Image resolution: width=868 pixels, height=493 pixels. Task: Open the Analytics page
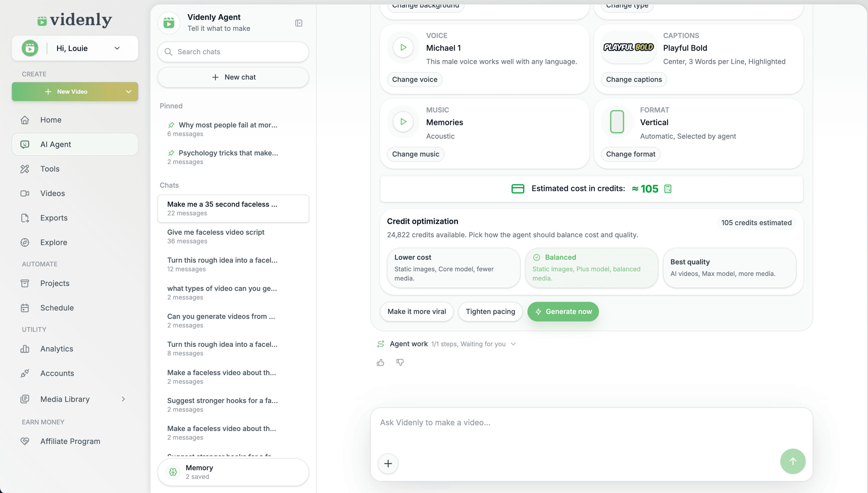(75, 349)
